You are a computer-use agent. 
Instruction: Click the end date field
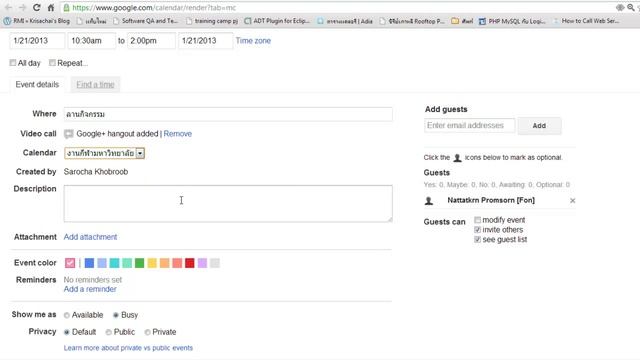206,41
